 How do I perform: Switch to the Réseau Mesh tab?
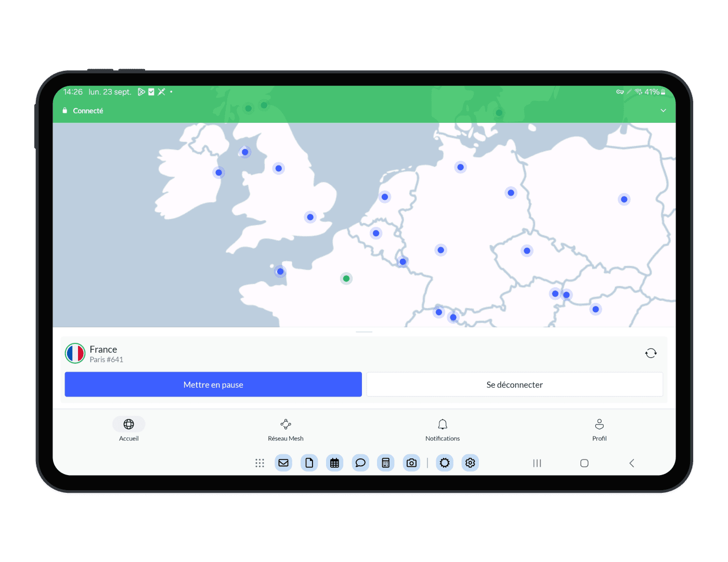(x=285, y=429)
